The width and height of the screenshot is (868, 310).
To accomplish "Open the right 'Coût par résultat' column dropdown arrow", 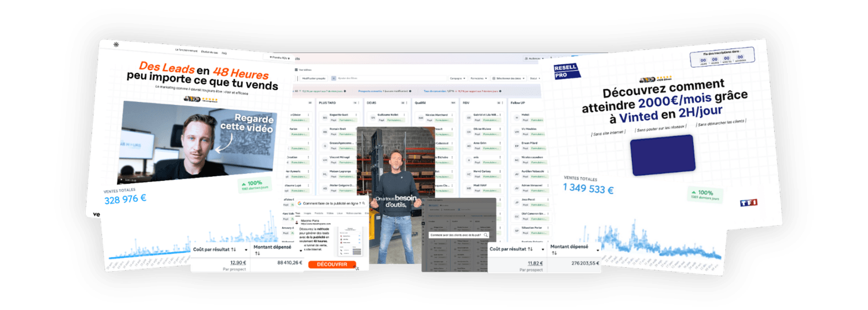I will 542,250.
